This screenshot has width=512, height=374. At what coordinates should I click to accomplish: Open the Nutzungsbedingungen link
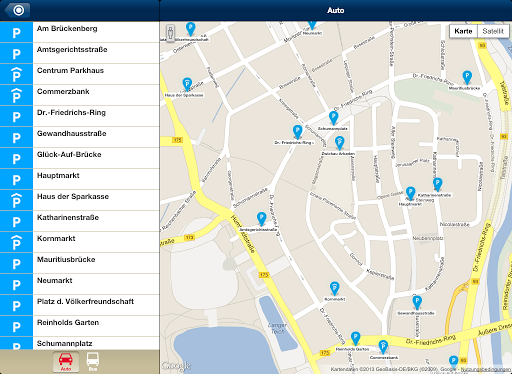point(485,369)
